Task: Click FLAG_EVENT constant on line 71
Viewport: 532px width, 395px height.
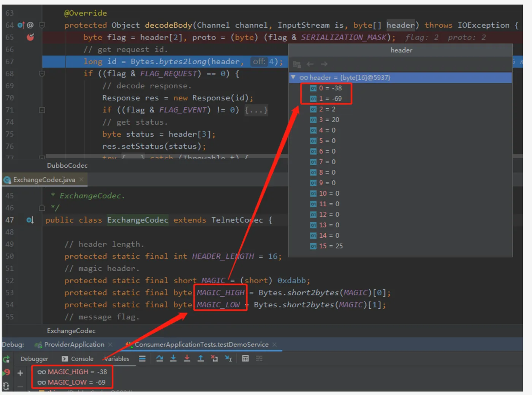Action: [x=182, y=110]
